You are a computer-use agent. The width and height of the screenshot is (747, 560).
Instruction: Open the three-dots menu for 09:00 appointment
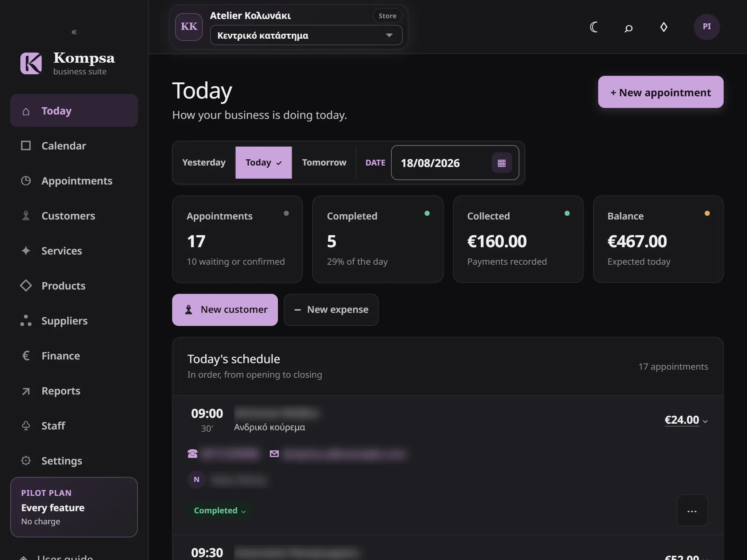point(692,510)
